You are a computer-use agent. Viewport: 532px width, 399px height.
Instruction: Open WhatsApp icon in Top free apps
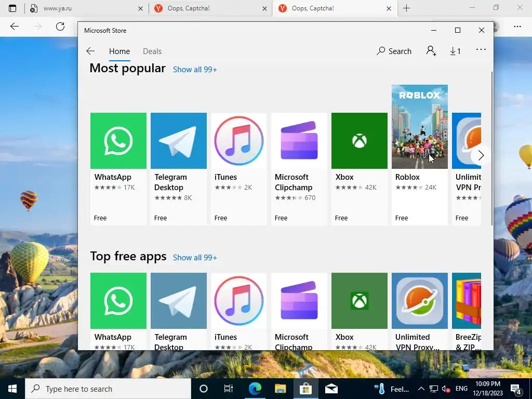pyautogui.click(x=118, y=301)
